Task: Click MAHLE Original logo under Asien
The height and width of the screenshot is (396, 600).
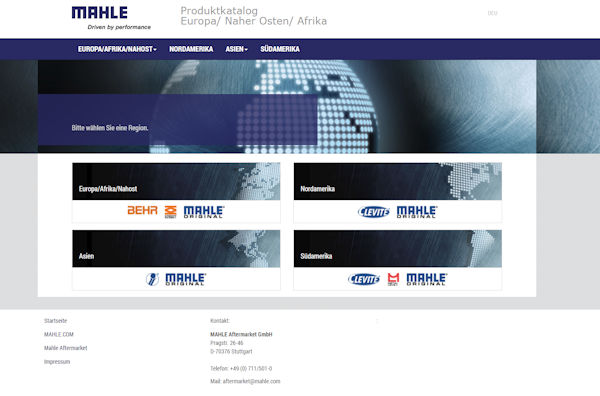Action: pos(186,279)
